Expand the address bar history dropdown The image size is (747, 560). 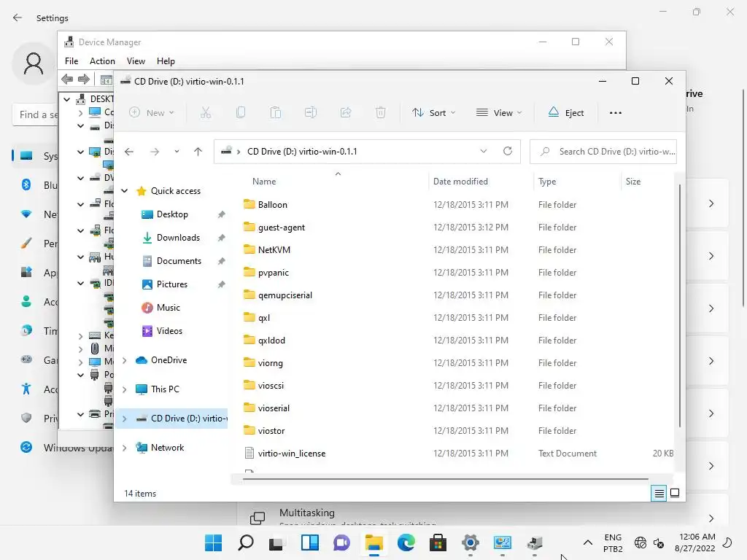tap(484, 151)
